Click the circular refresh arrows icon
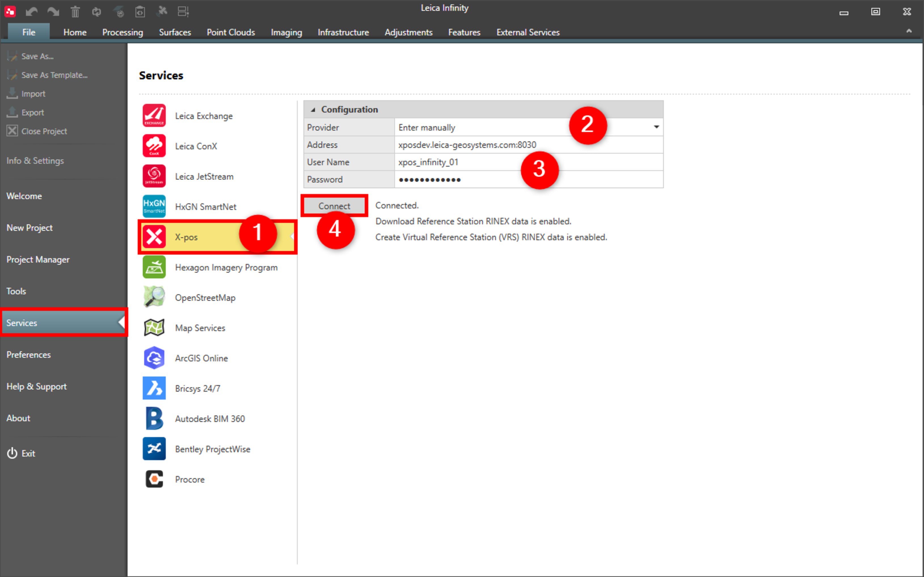 (96, 12)
